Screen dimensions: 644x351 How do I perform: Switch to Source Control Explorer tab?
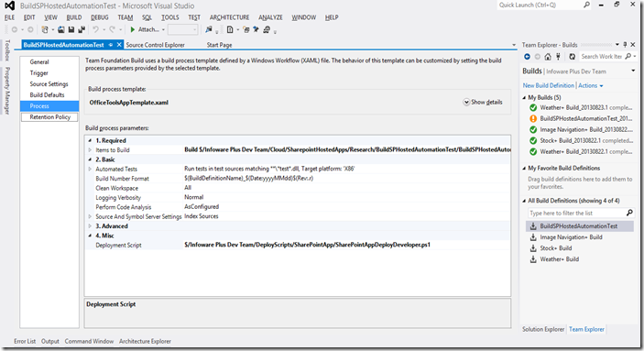pyautogui.click(x=155, y=45)
